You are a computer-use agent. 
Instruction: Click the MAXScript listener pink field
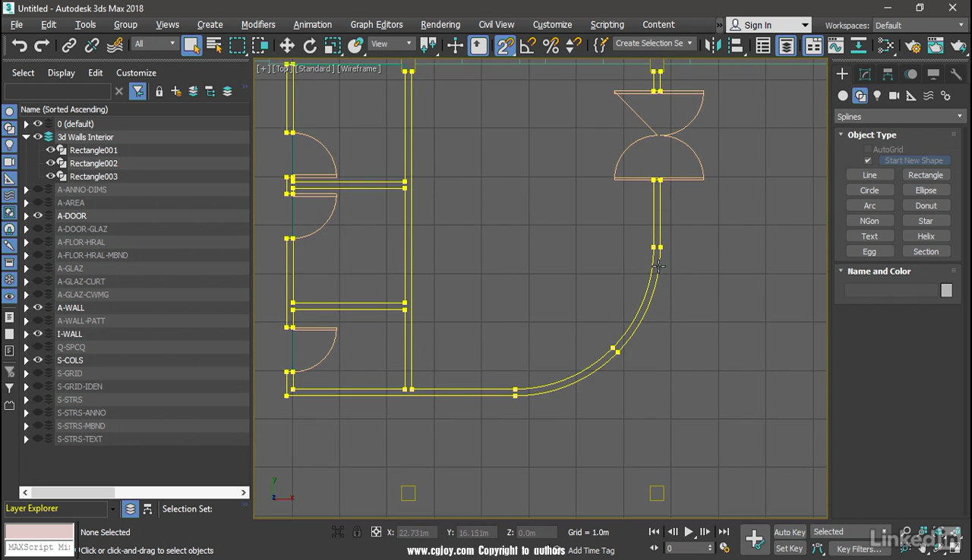39,531
